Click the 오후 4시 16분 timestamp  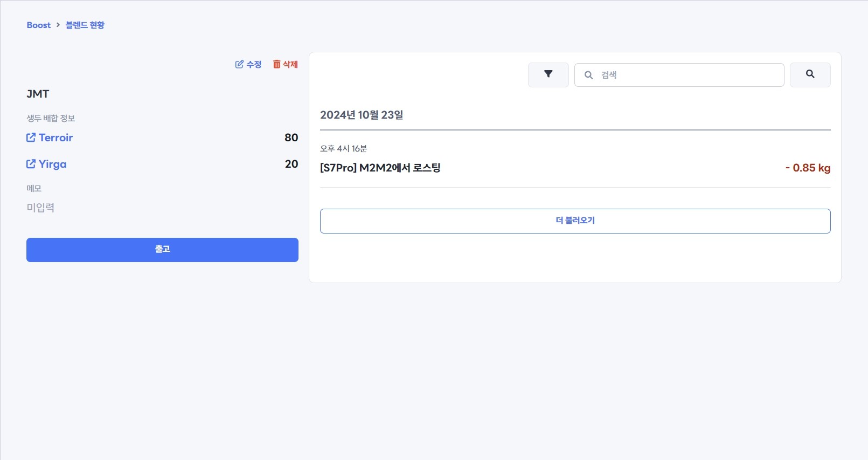(x=344, y=148)
